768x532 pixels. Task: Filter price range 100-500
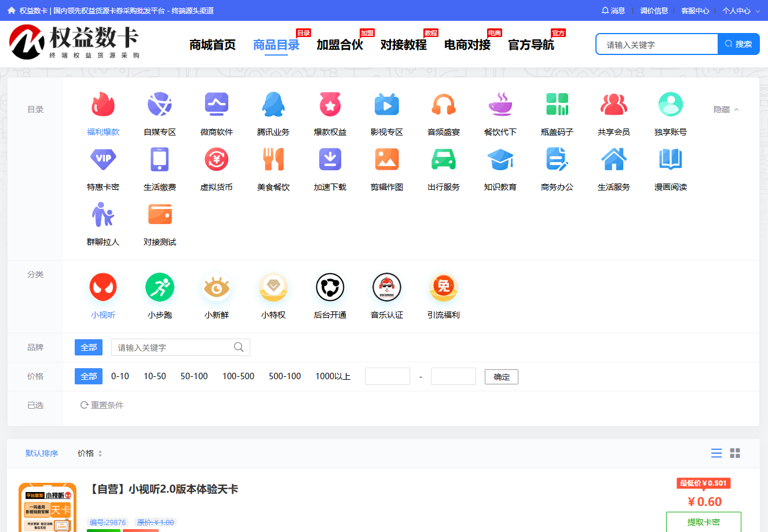[239, 376]
